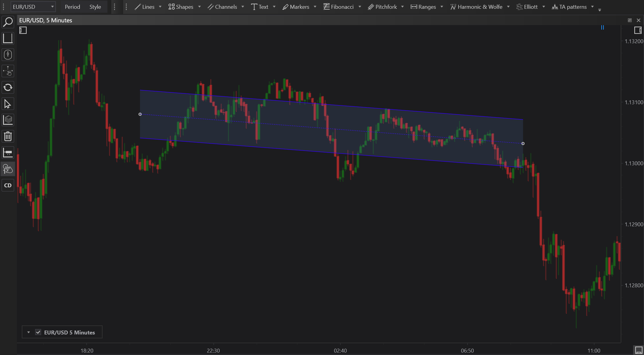Uncheck EUR/USD 5 Minutes legend checkbox

(x=38, y=332)
